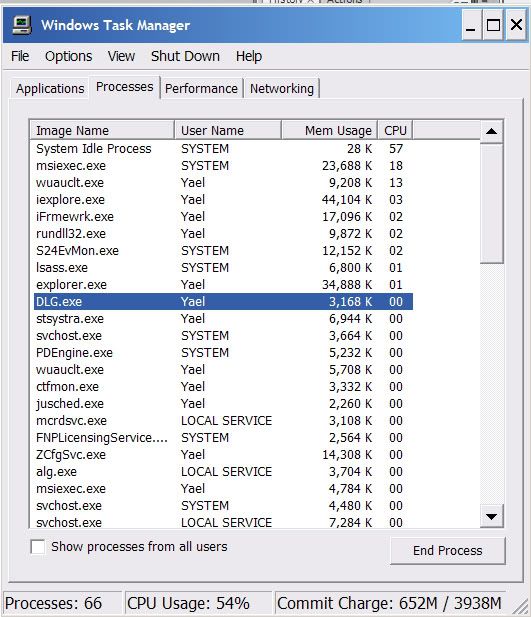
Task: Minimize the Task Manager window
Action: (x=470, y=26)
